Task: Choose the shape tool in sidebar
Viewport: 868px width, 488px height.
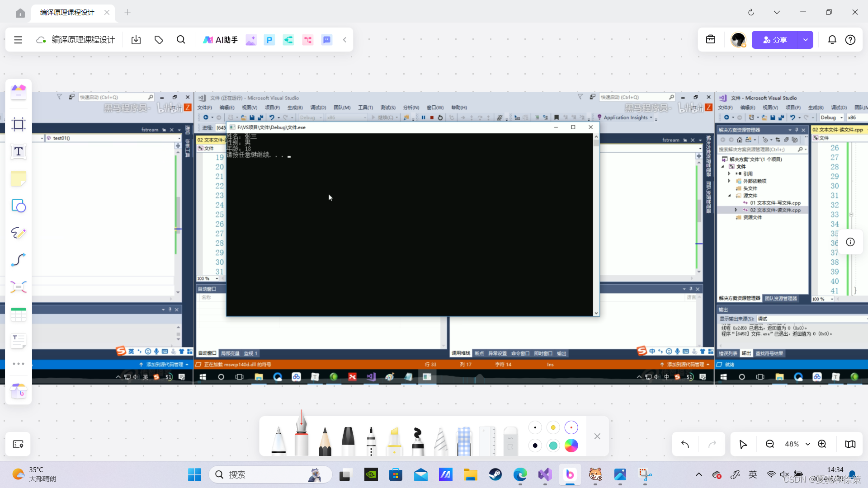Action: click(19, 206)
